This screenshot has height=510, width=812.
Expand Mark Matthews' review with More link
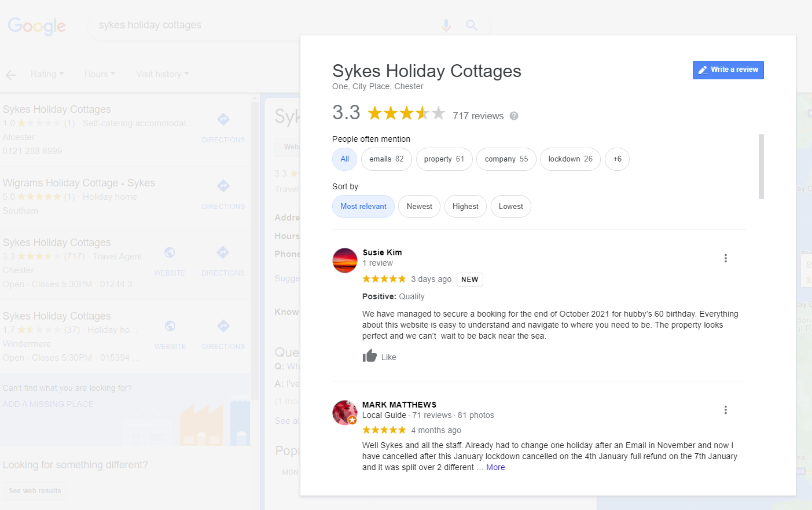pyautogui.click(x=495, y=467)
